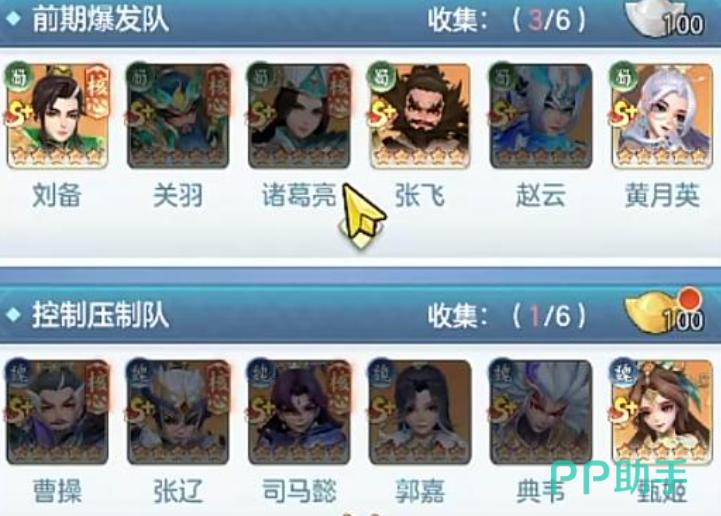
Task: Select the 曹操 hero portrait
Action: [x=57, y=412]
